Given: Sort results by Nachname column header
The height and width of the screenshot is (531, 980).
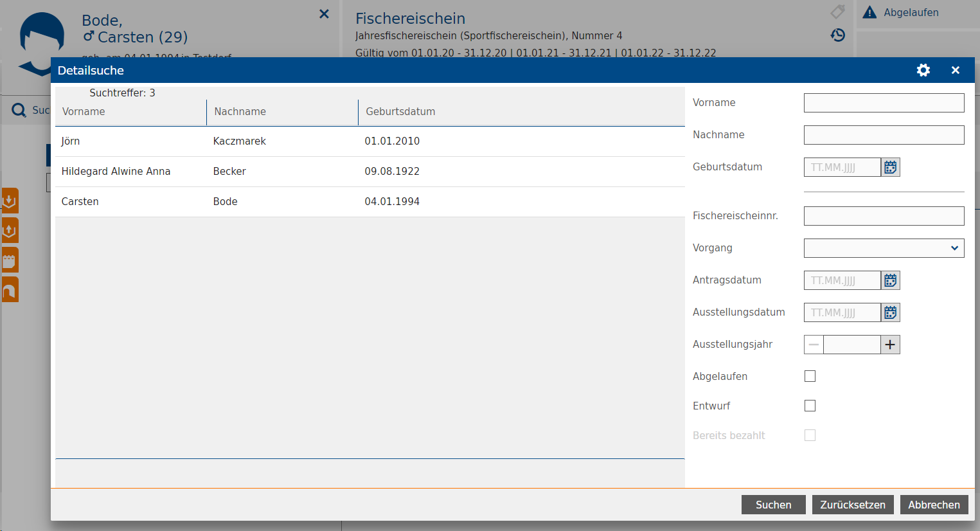Looking at the screenshot, I should (240, 112).
